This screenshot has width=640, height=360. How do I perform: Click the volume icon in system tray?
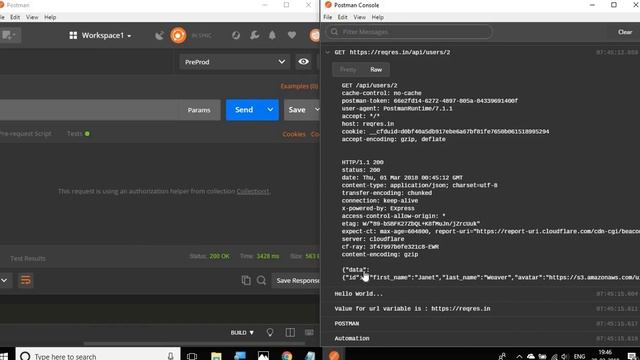(565, 357)
